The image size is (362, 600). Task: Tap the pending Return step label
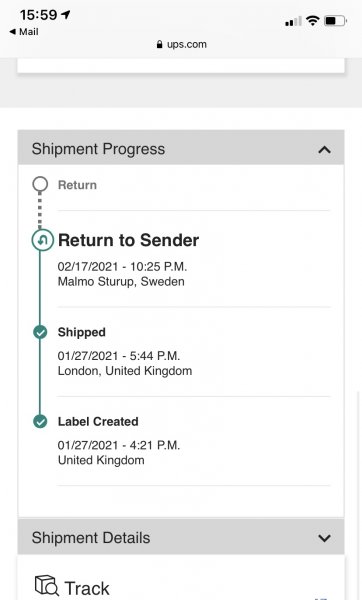(x=77, y=185)
